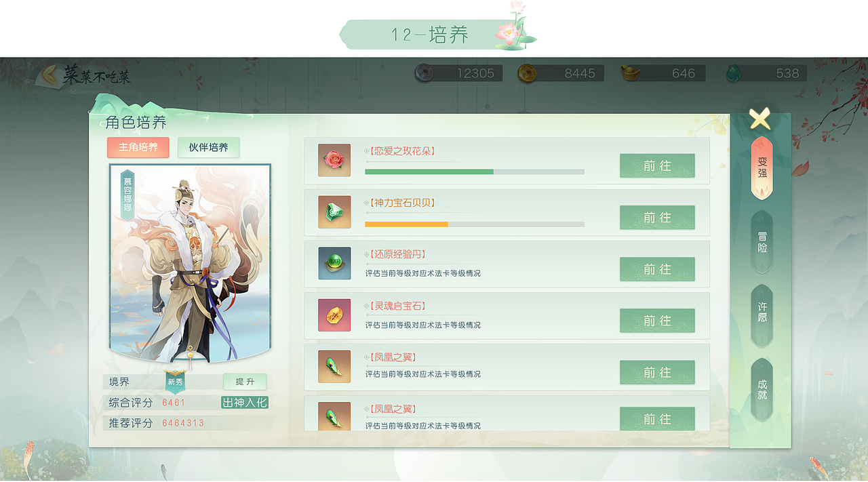Switch to the 主角培养 tab
868x482 pixels.
[x=138, y=147]
